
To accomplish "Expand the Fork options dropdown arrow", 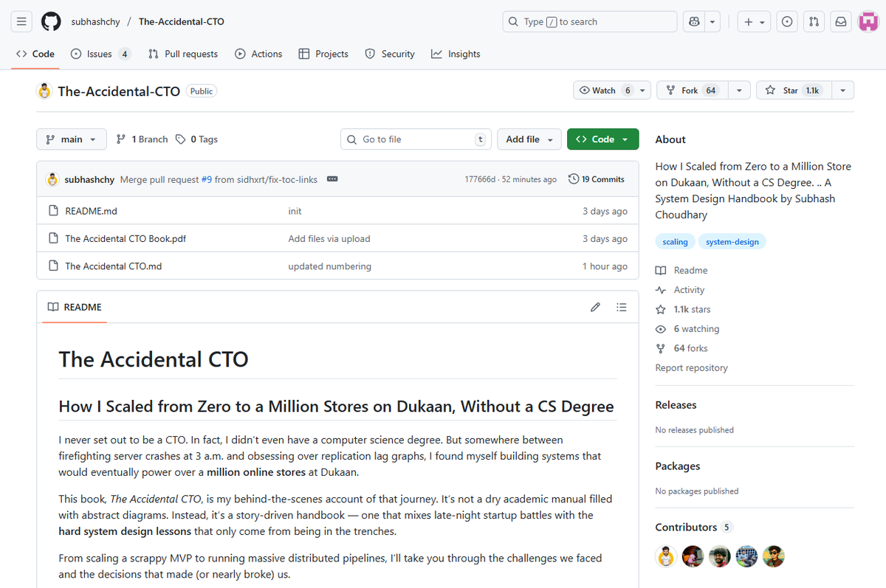I will [x=739, y=91].
